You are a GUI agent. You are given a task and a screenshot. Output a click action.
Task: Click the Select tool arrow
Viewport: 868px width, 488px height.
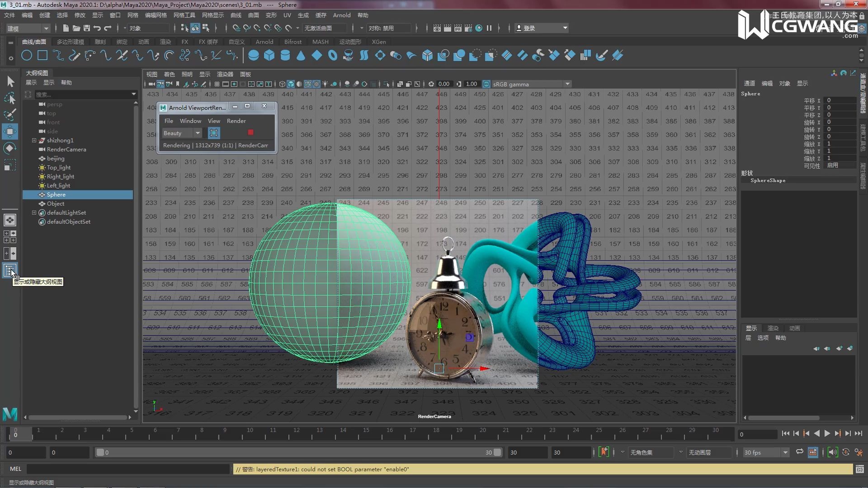[x=10, y=81]
